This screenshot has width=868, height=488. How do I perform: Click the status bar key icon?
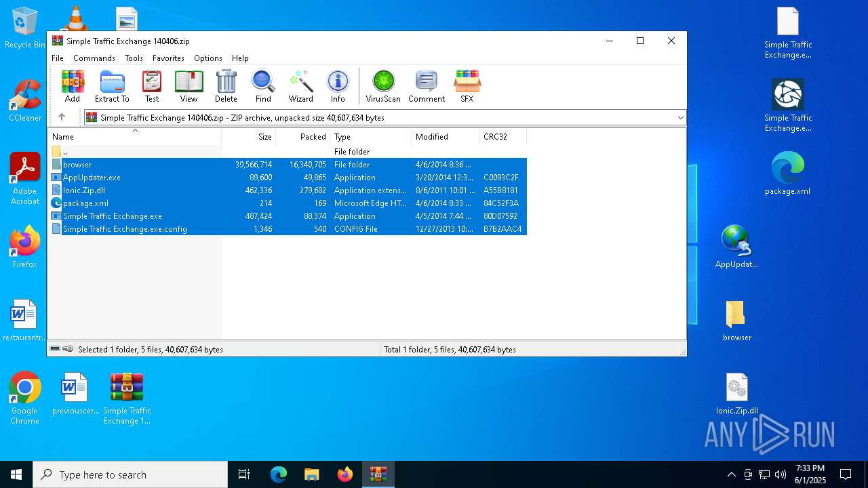point(68,349)
